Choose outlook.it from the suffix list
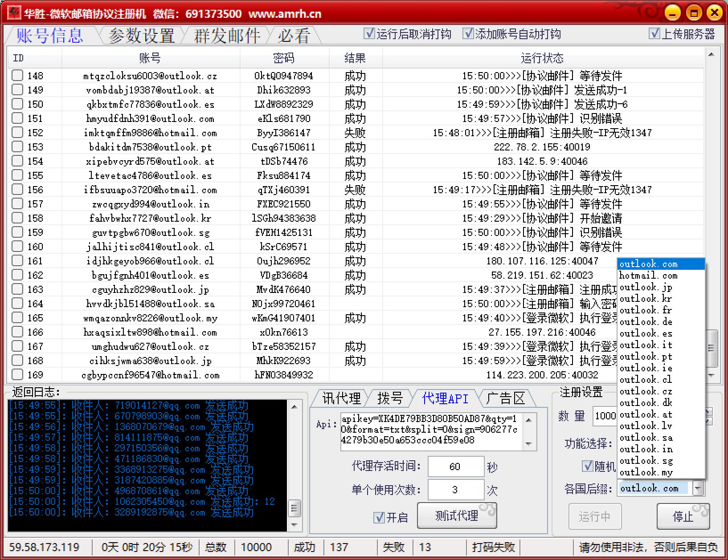The width and height of the screenshot is (728, 560). tap(661, 345)
